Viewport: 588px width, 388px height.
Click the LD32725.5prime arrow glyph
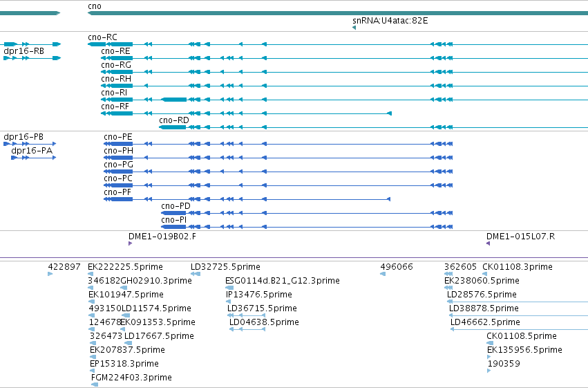point(196,274)
